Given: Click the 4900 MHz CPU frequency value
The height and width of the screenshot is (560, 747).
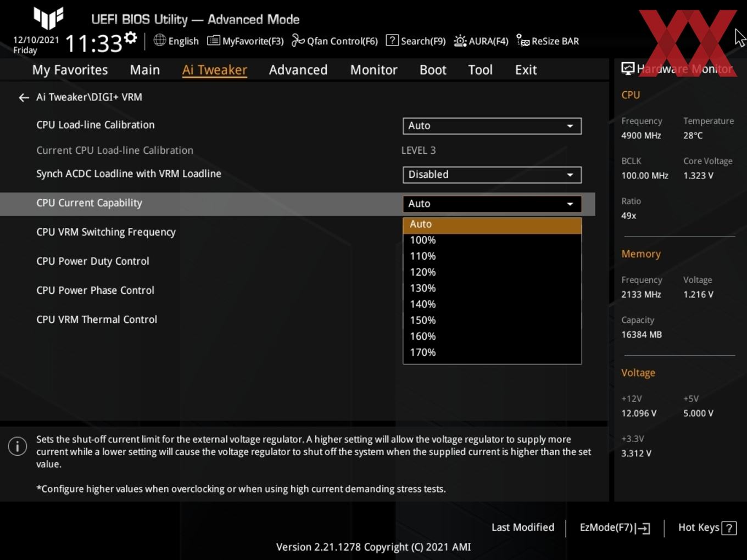Looking at the screenshot, I should click(x=641, y=135).
